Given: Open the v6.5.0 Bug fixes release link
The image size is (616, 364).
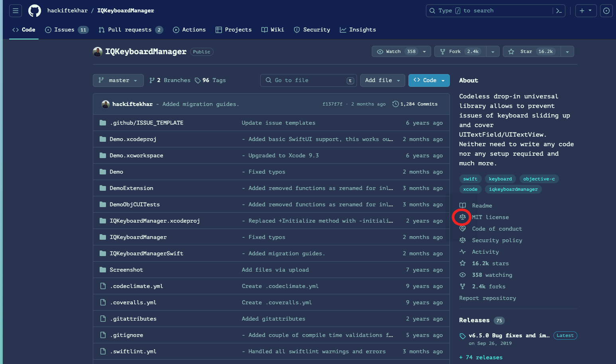Looking at the screenshot, I should click(x=509, y=336).
